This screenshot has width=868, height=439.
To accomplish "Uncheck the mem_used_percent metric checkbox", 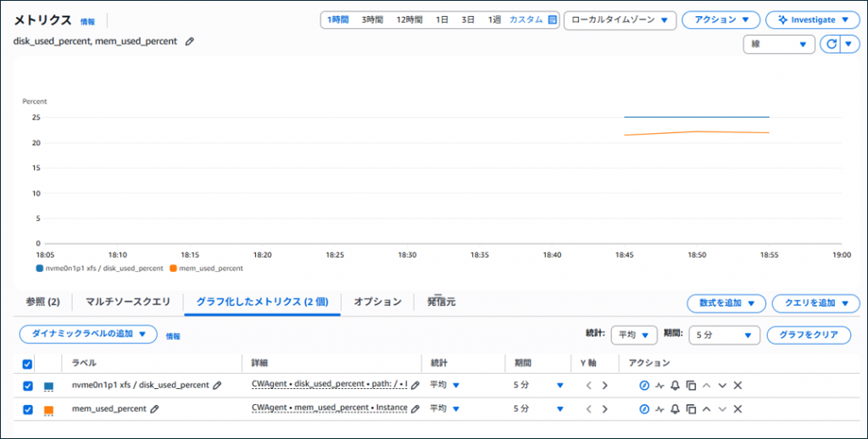I will (28, 409).
